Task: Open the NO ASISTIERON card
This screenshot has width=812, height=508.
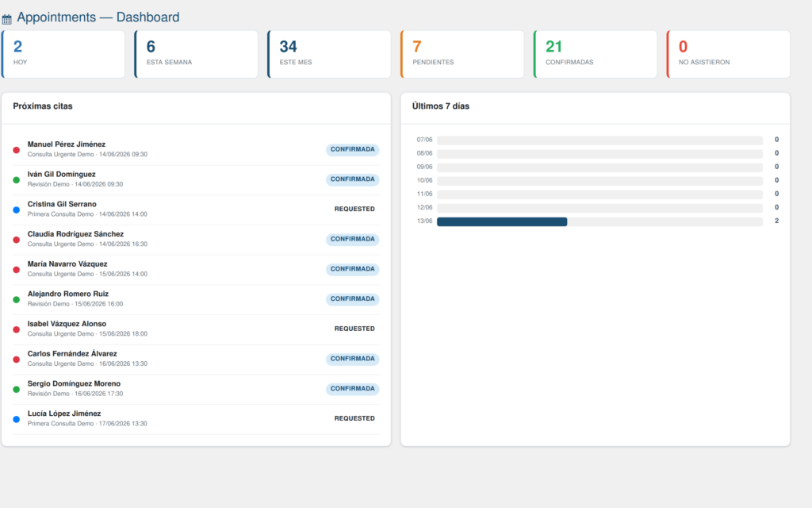Action: click(x=729, y=54)
